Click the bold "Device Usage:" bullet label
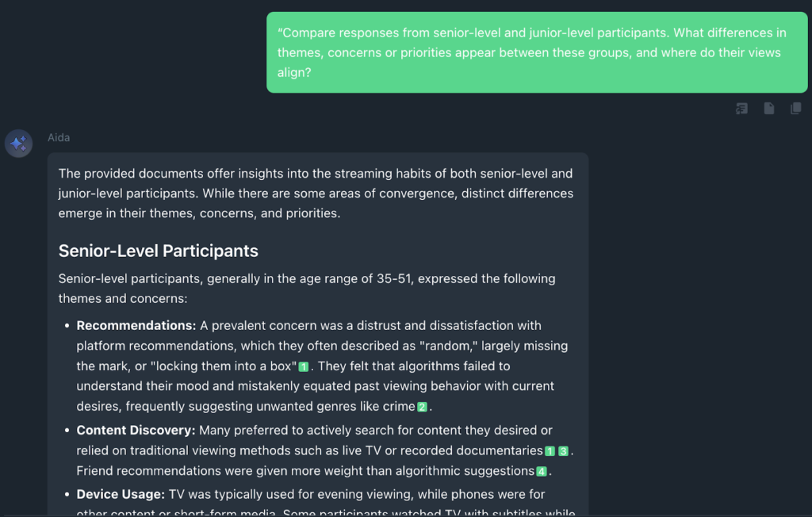The image size is (812, 517). coord(121,494)
